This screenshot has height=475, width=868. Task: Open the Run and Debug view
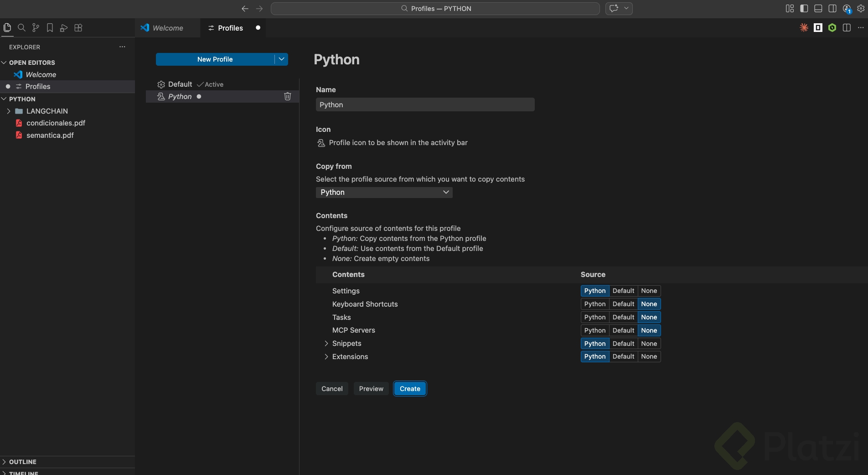click(64, 28)
